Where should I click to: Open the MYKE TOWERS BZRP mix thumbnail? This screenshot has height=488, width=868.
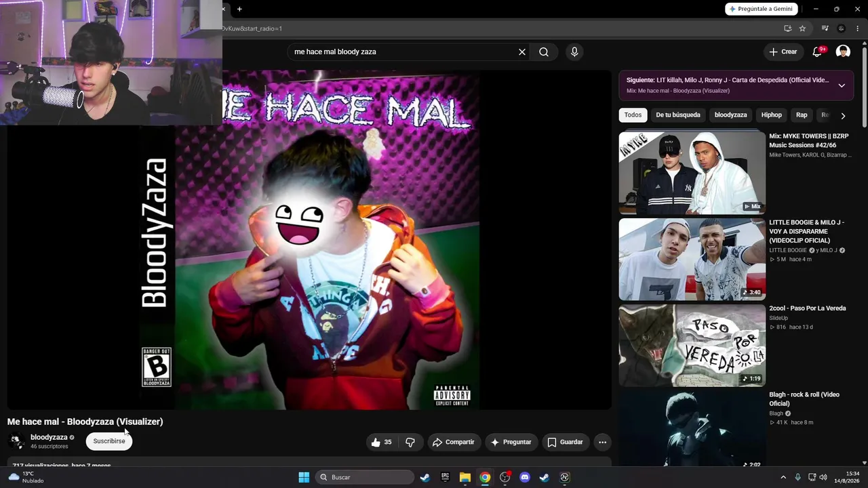click(x=692, y=172)
